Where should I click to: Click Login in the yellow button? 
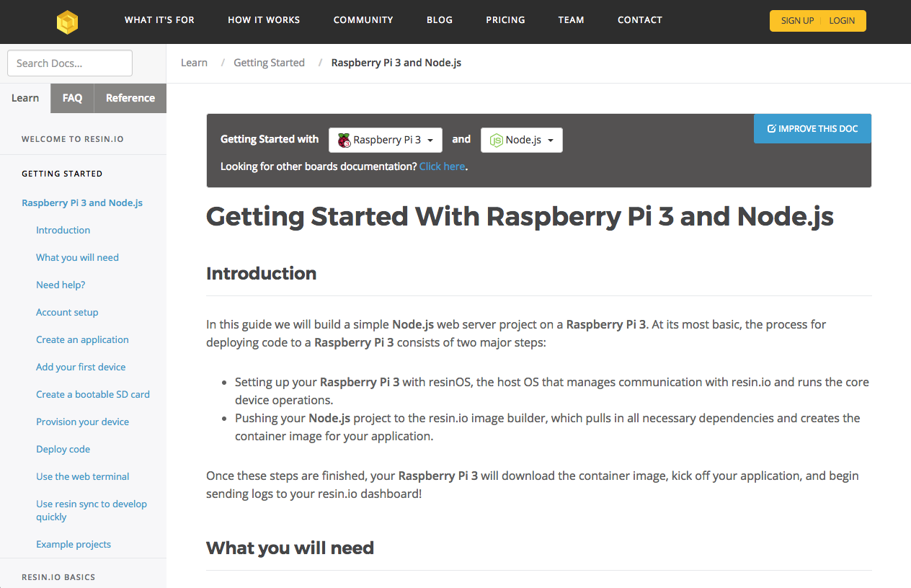pos(842,21)
